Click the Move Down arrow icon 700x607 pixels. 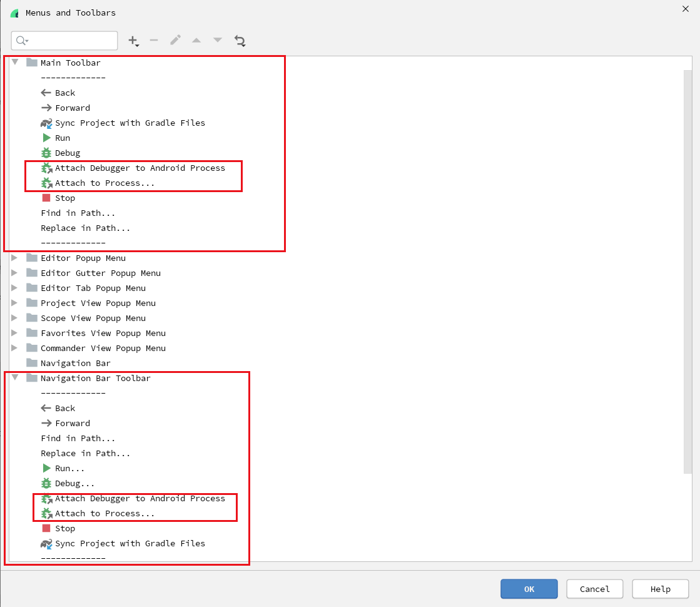tap(217, 40)
